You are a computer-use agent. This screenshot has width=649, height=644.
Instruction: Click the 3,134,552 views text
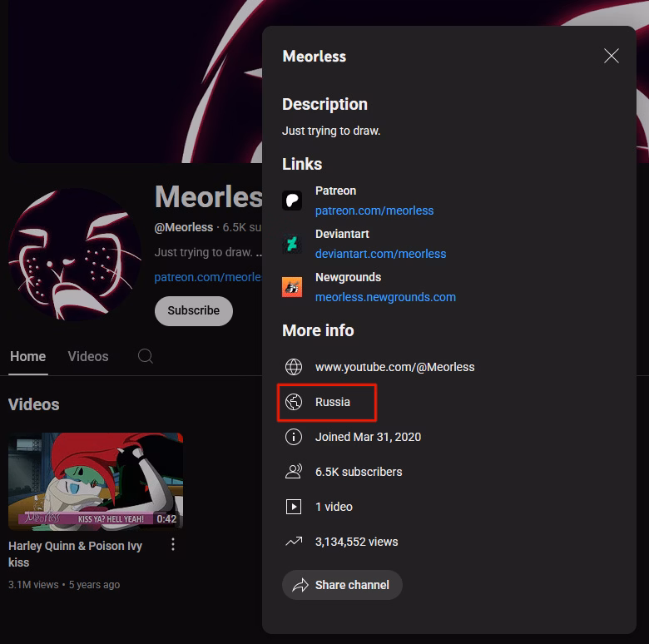pyautogui.click(x=356, y=542)
